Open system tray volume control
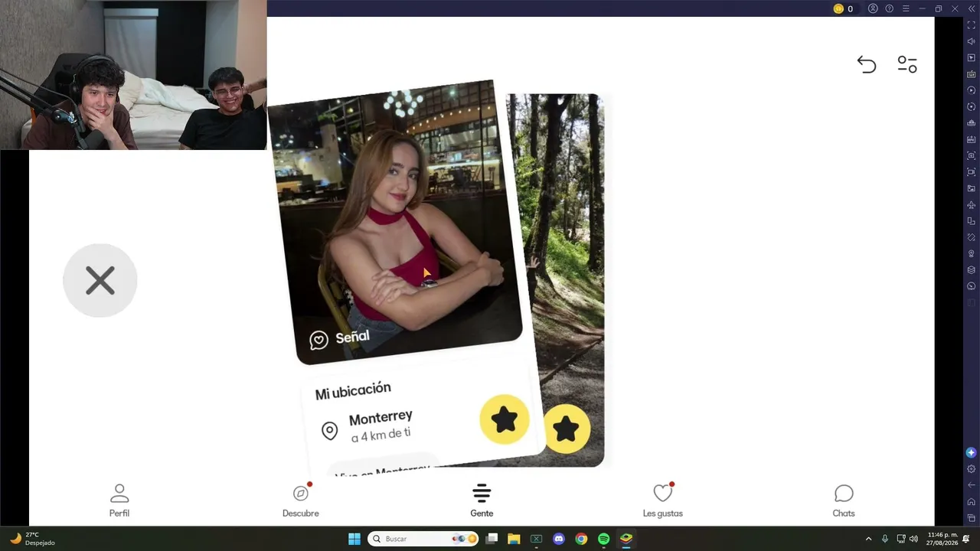Viewport: 980px width, 551px height. click(913, 539)
